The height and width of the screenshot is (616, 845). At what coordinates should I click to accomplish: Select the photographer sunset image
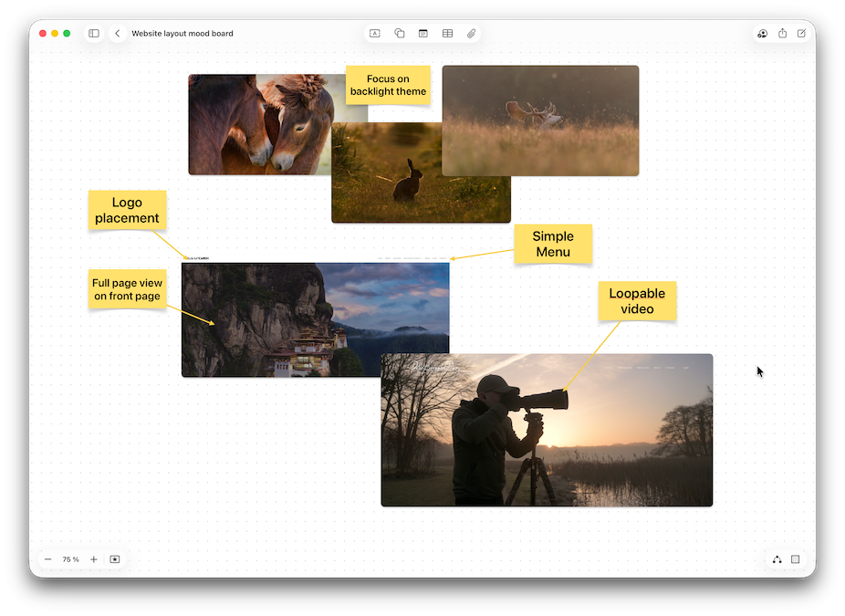click(546, 429)
